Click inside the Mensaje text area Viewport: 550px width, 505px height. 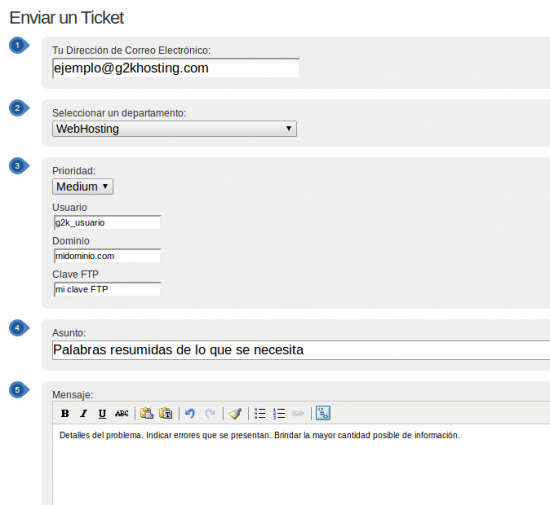tap(301, 466)
